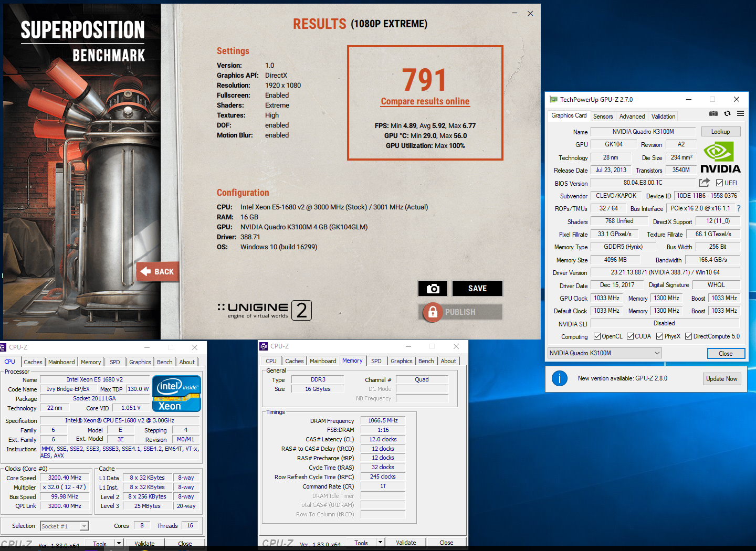
Task: Click the Core Speed 3200.40 MHz value
Action: 65,478
